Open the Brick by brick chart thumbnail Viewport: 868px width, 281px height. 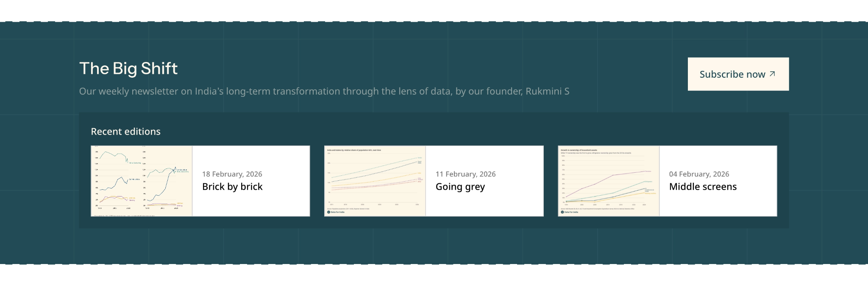click(x=142, y=181)
